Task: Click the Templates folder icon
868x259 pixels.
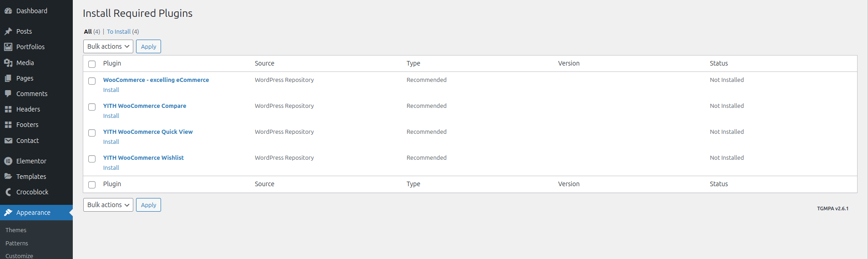Action: click(8, 177)
